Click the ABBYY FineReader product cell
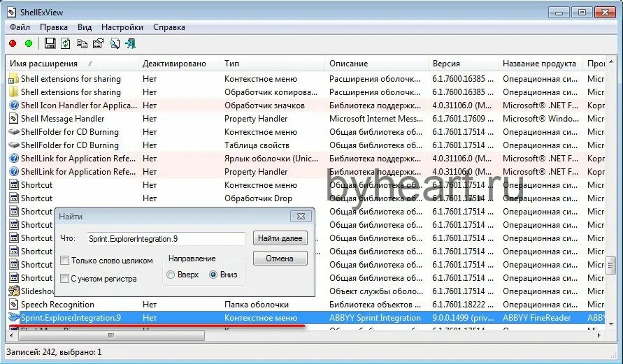This screenshot has width=623, height=364. pos(537,318)
